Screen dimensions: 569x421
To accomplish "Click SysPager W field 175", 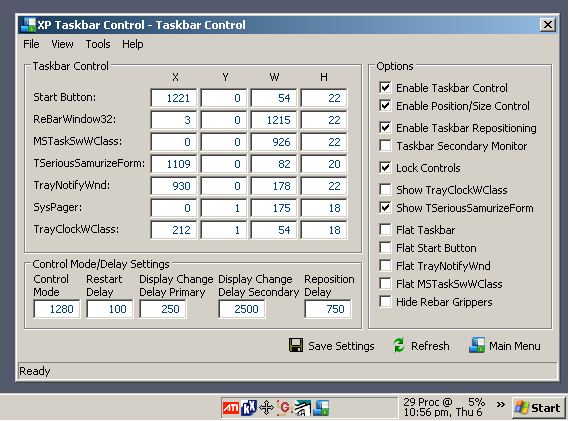I will pos(274,208).
